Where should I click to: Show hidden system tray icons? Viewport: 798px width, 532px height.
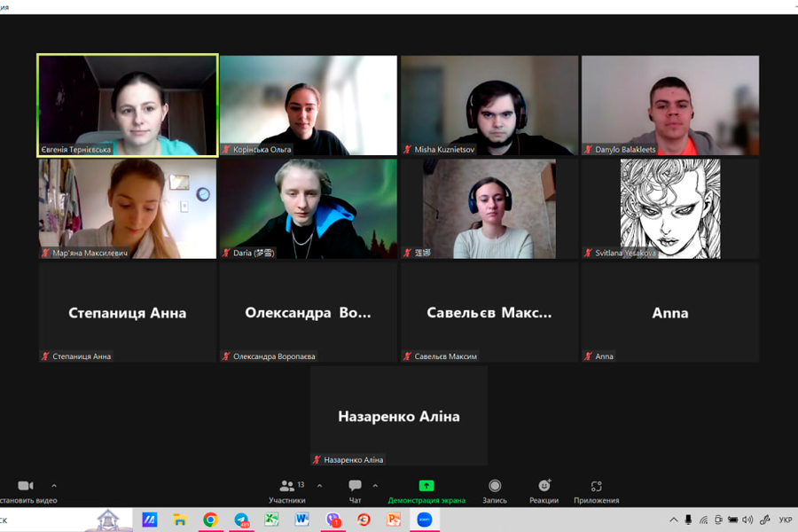click(x=673, y=520)
